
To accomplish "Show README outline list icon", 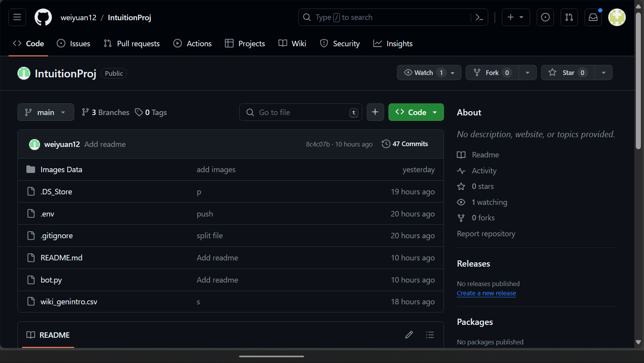I will pyautogui.click(x=430, y=335).
